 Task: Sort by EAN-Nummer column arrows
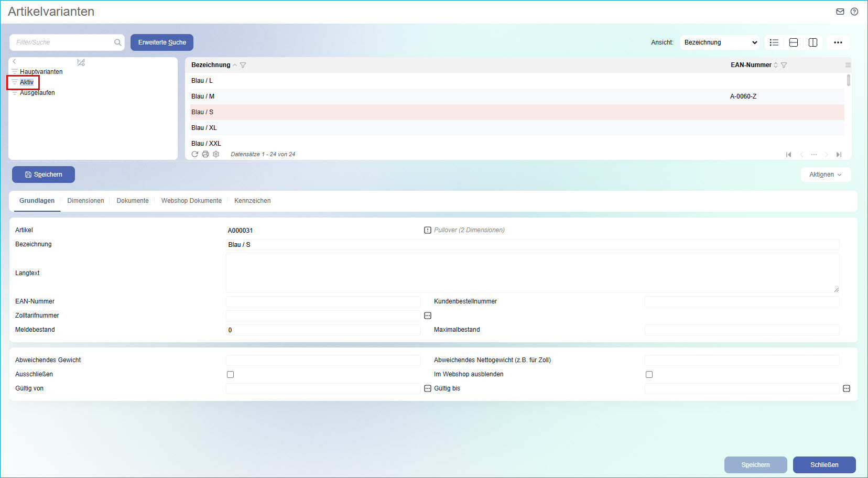pyautogui.click(x=776, y=65)
